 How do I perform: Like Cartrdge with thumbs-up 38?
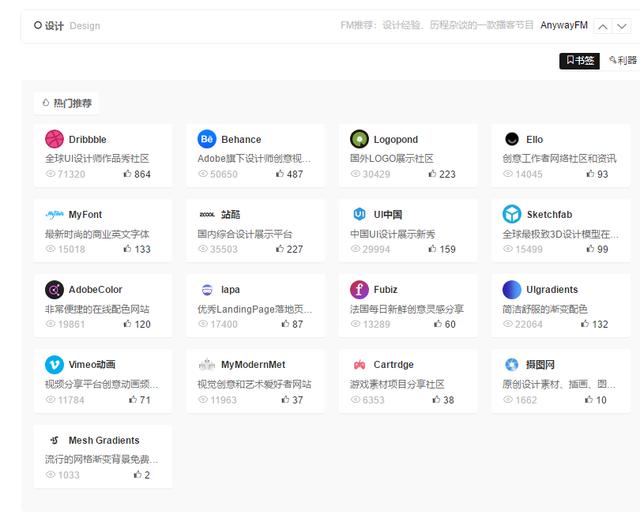point(443,400)
